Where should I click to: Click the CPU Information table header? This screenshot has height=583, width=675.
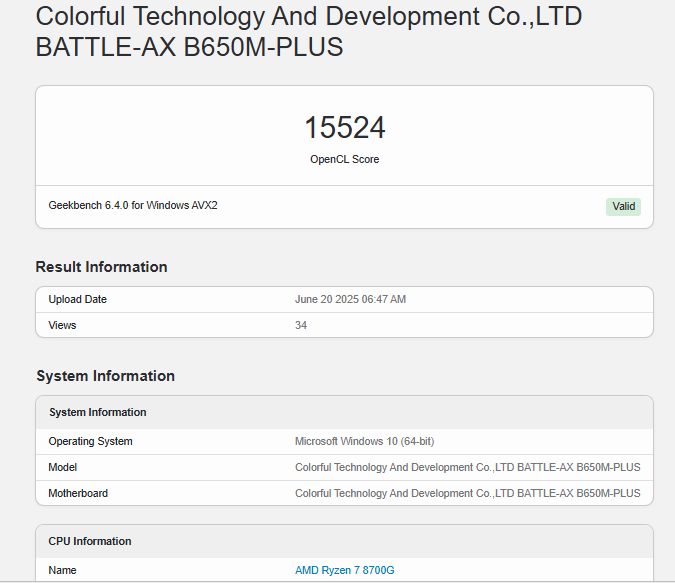coord(90,541)
